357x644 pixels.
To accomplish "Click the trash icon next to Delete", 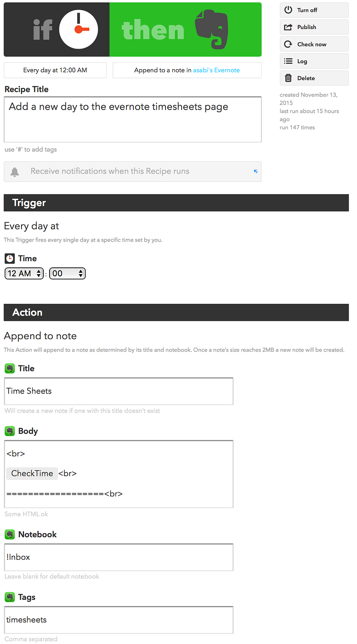I will click(288, 78).
